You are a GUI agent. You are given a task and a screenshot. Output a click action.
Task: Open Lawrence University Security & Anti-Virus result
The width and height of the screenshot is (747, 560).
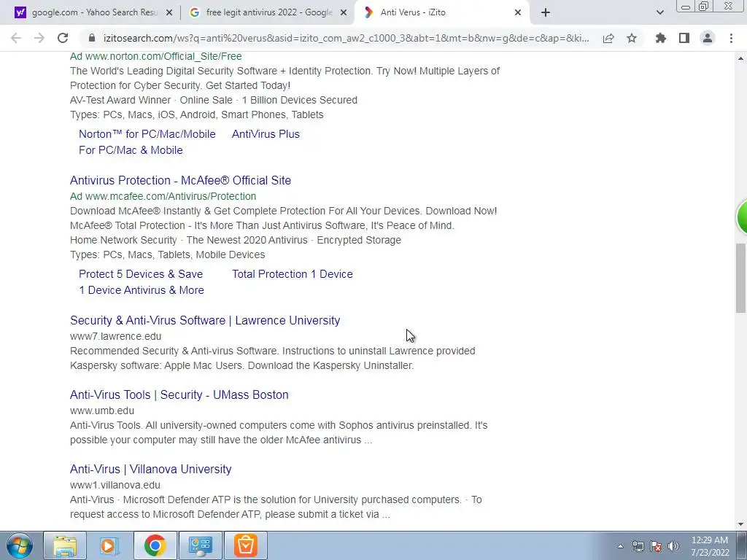(x=205, y=321)
